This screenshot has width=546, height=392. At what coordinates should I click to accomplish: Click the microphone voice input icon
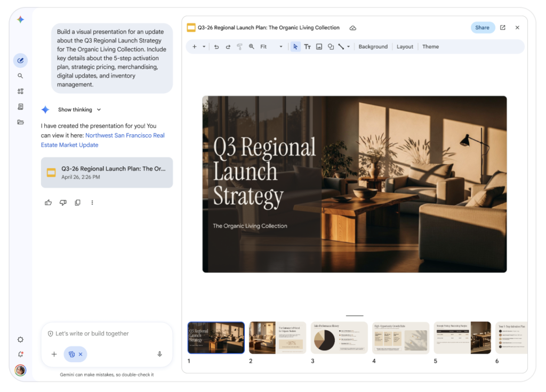click(x=159, y=354)
